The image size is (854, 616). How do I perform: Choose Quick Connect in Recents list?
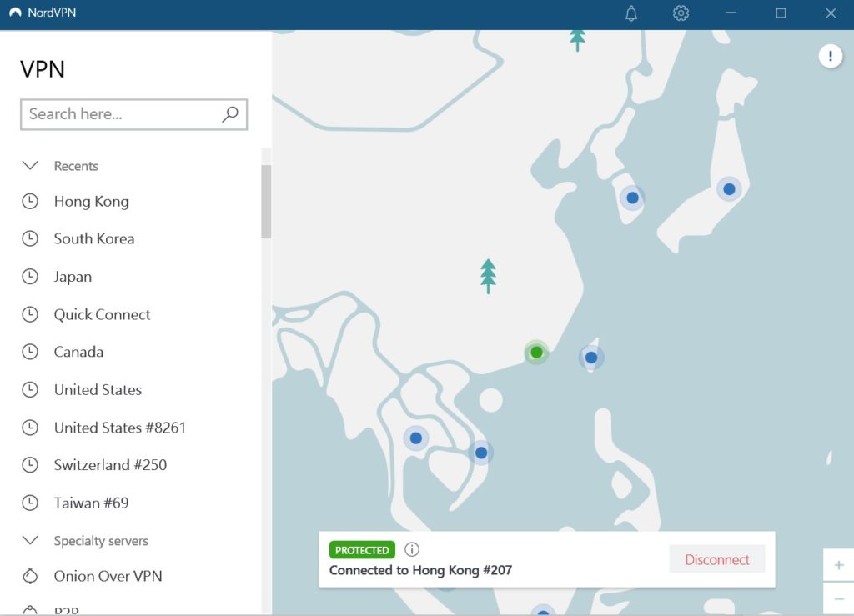point(102,314)
